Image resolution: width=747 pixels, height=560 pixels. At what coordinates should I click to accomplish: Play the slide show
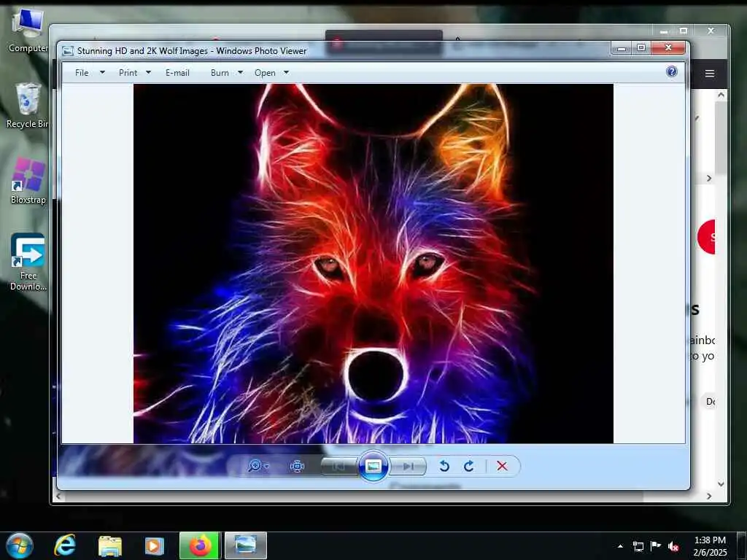click(373, 466)
